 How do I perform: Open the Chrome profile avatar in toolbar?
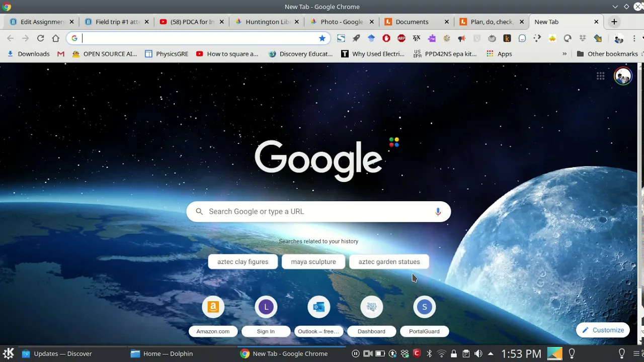click(619, 38)
